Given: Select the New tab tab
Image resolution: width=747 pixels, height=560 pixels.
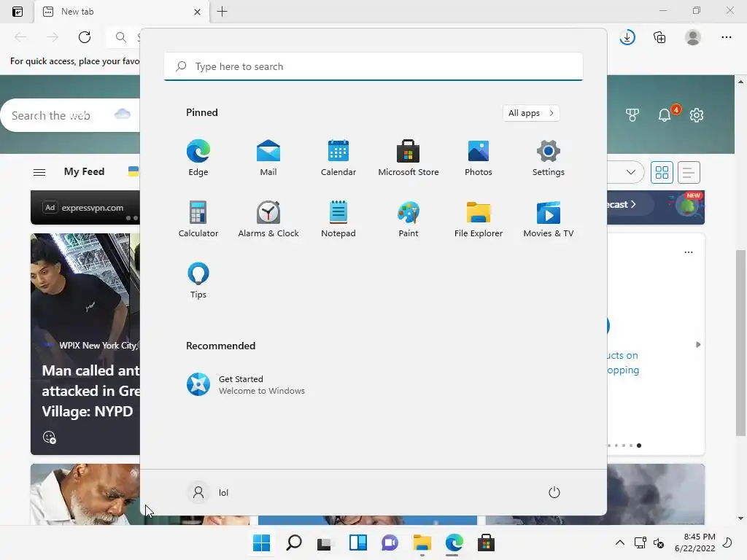Looking at the screenshot, I should [x=122, y=12].
